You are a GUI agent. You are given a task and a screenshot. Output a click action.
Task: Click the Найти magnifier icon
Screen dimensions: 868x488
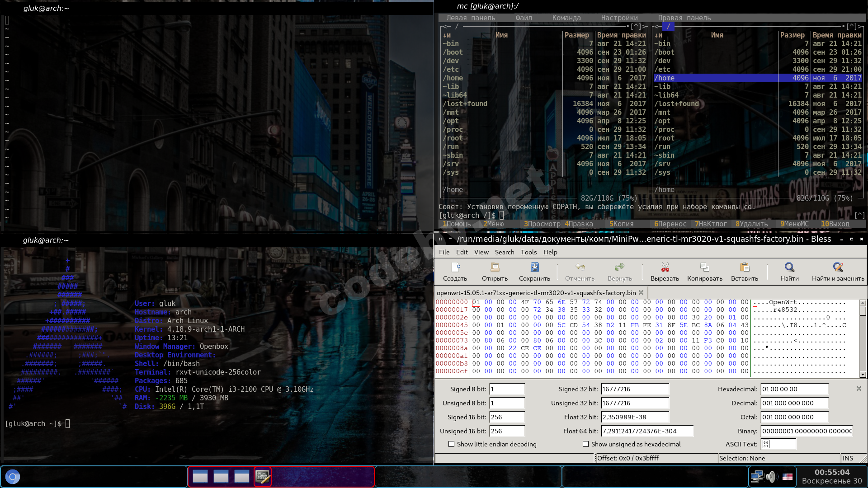coord(789,267)
